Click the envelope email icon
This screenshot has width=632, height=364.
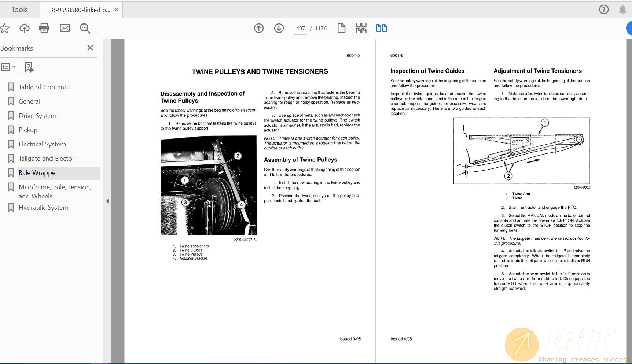pyautogui.click(x=65, y=28)
